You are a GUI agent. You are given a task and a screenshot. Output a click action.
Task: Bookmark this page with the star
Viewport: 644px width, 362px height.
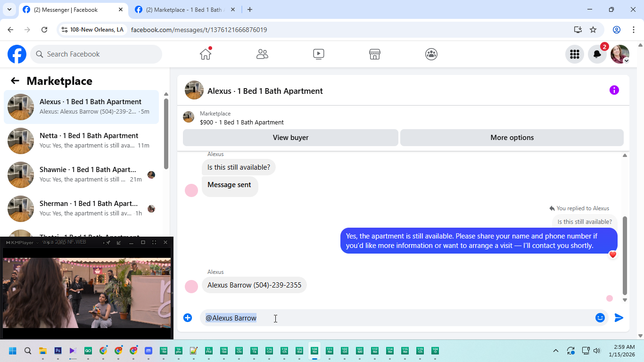[593, 30]
